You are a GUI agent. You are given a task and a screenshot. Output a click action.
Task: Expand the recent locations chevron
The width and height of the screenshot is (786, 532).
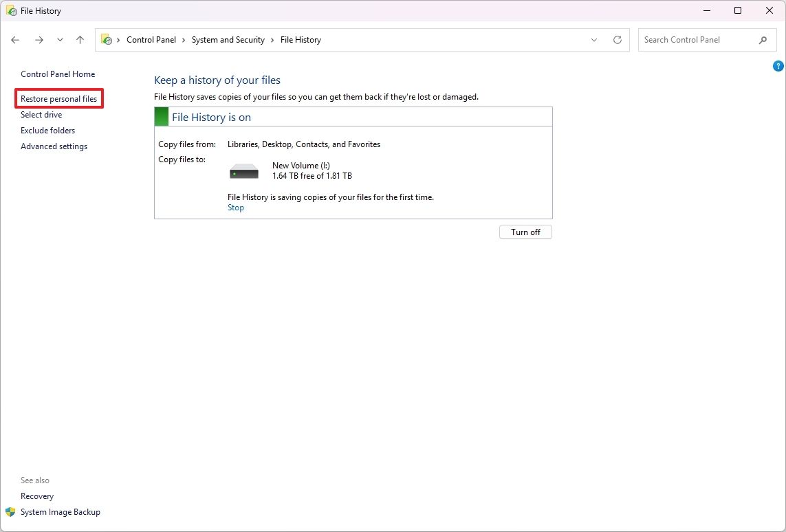click(x=60, y=40)
